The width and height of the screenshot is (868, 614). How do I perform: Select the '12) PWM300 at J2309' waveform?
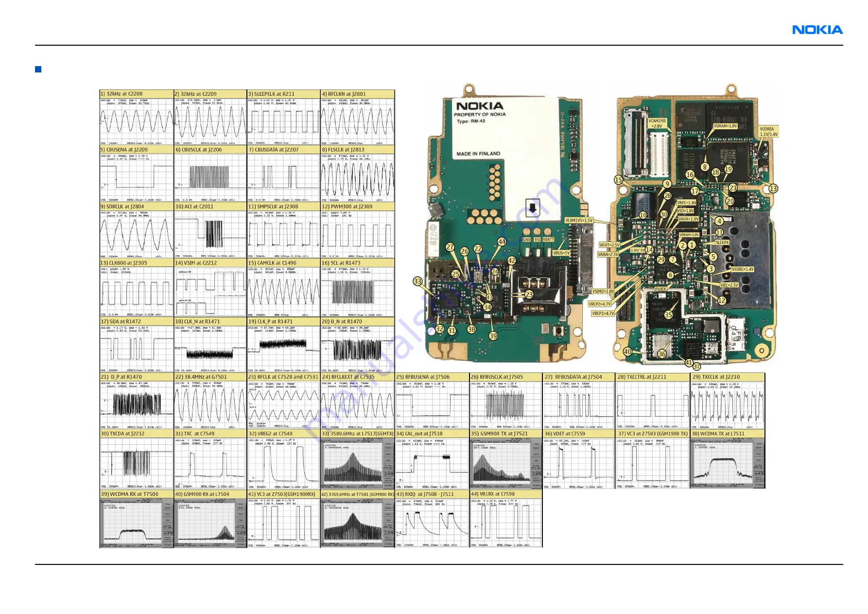[x=358, y=234]
